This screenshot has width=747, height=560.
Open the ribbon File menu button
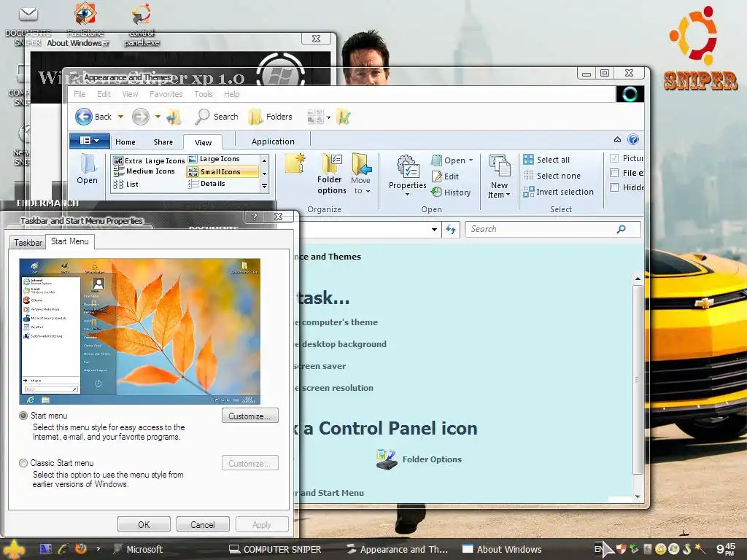click(x=90, y=141)
